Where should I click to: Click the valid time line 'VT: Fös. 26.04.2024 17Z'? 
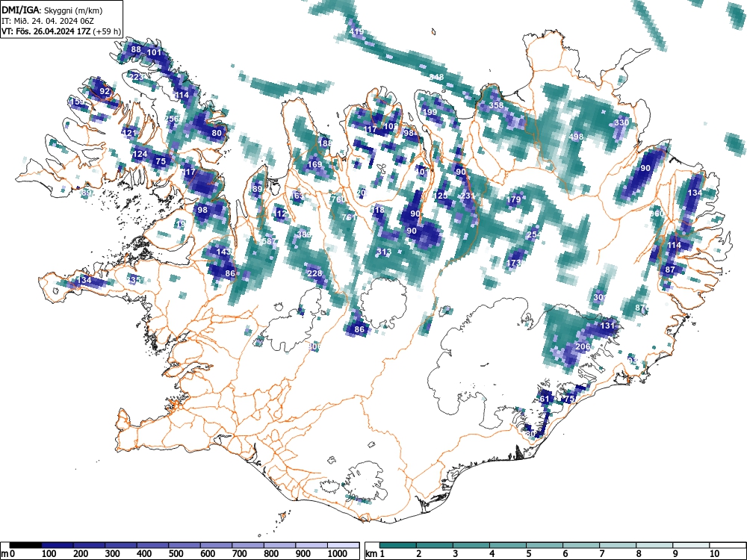pos(46,31)
